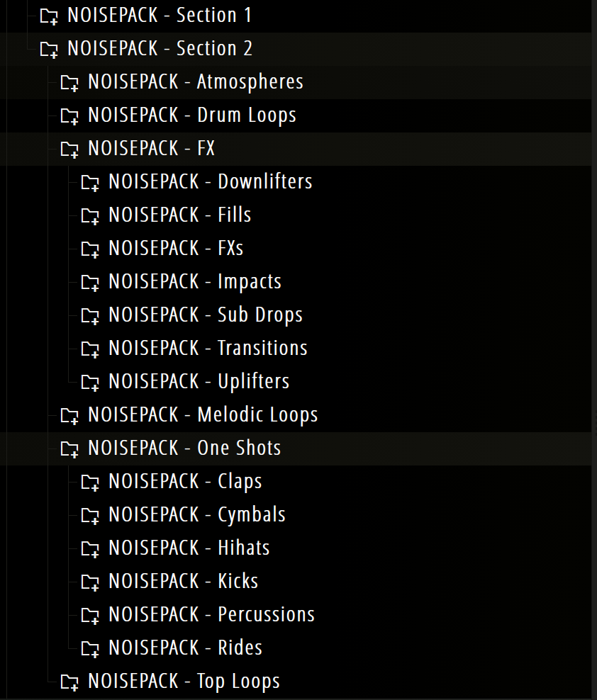Click the folder icon beside Section 2
The height and width of the screenshot is (700, 597).
(x=49, y=49)
